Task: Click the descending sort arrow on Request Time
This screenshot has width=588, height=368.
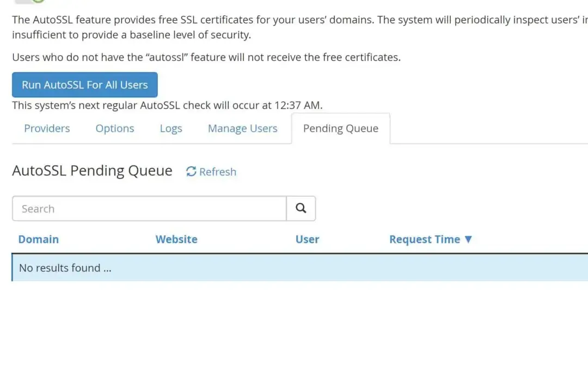Action: click(469, 239)
